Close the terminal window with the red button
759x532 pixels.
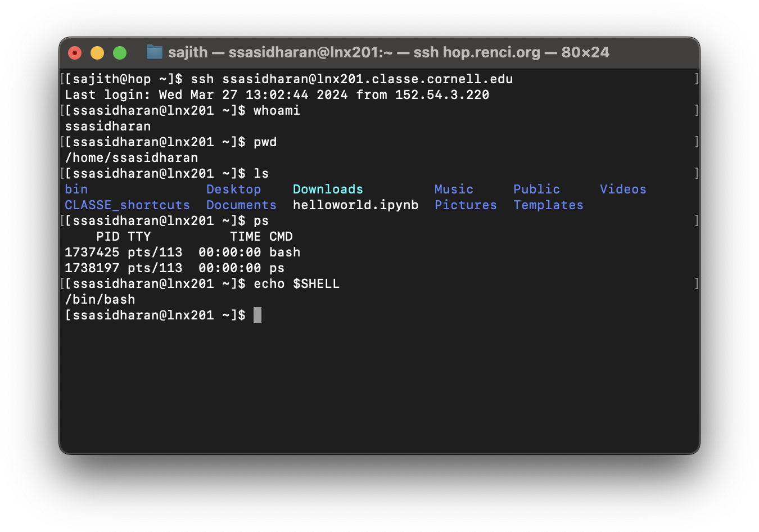pos(75,53)
